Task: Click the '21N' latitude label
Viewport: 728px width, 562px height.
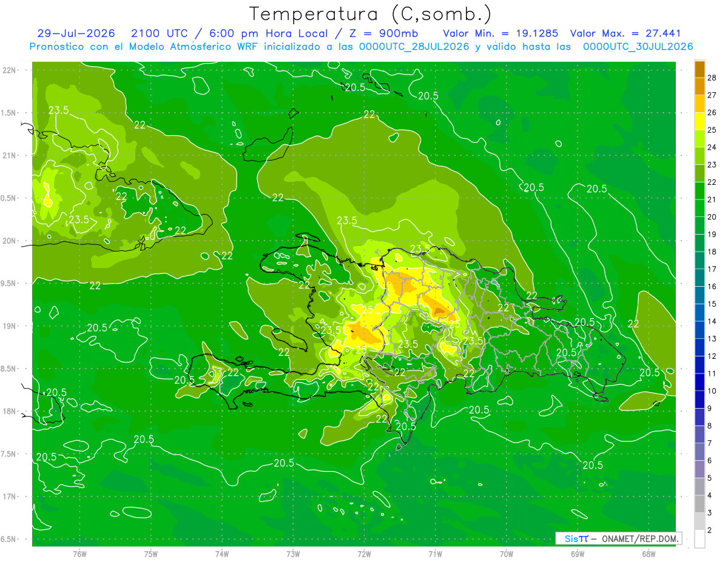Action: (x=10, y=155)
